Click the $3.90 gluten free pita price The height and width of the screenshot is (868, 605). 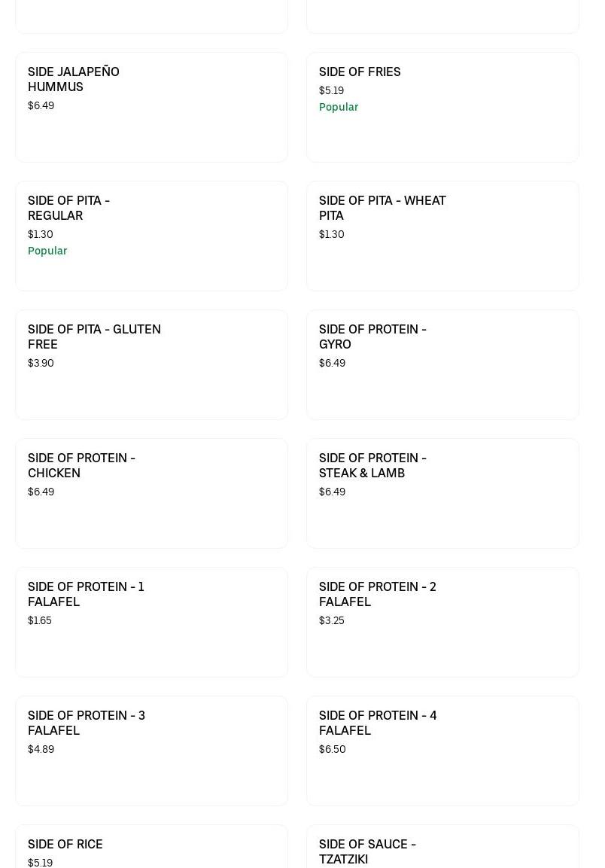(x=41, y=363)
